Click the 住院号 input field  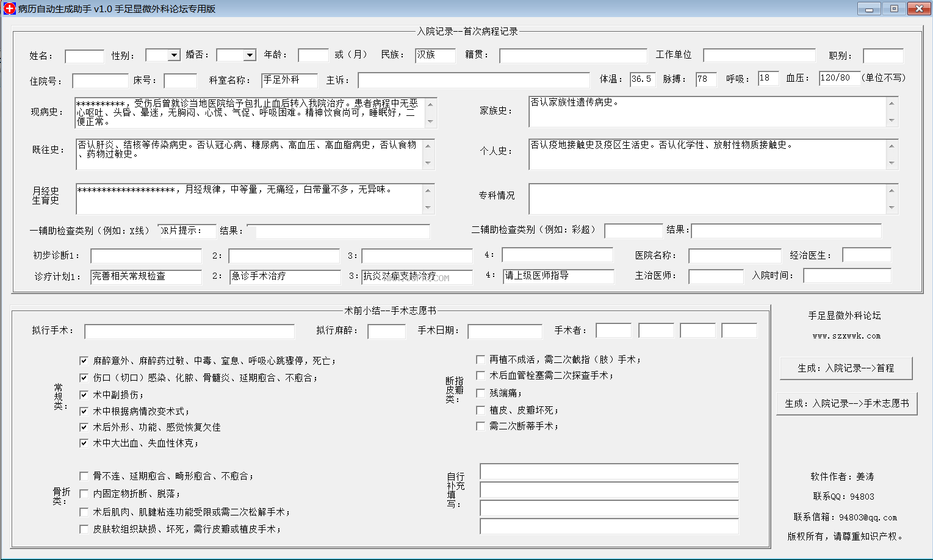[x=101, y=81]
